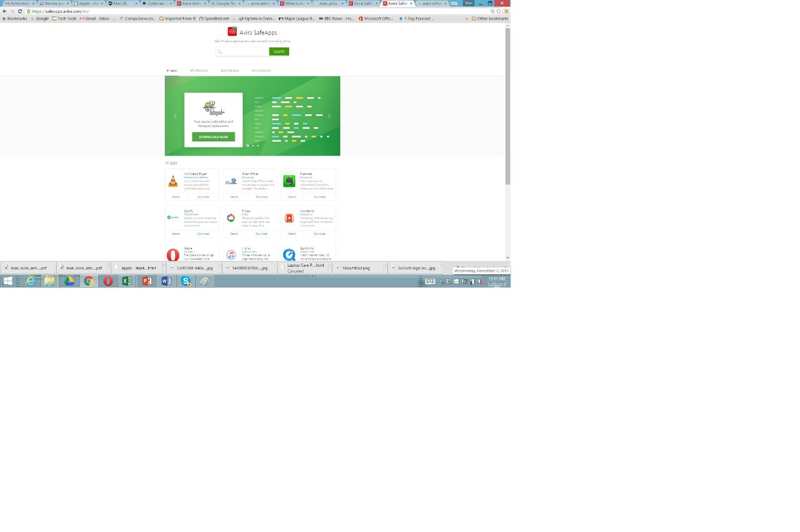
Task: View Details for Spotify
Action: click(176, 234)
